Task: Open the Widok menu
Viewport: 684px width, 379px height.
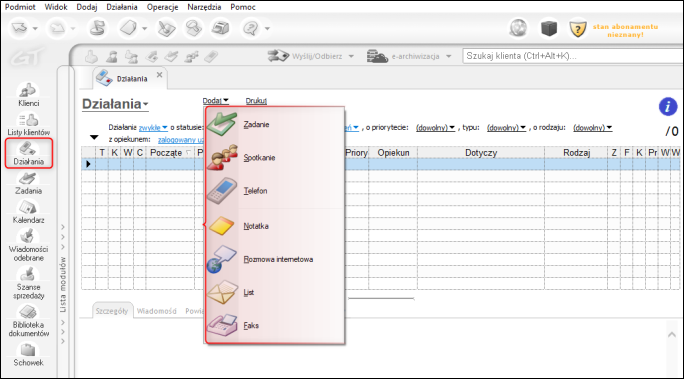Action: 56,7
